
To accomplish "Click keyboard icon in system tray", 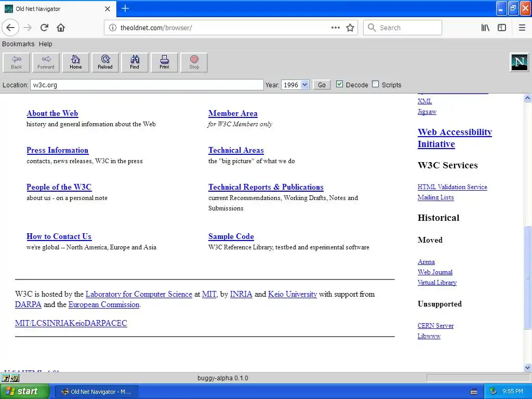I will [474, 392].
